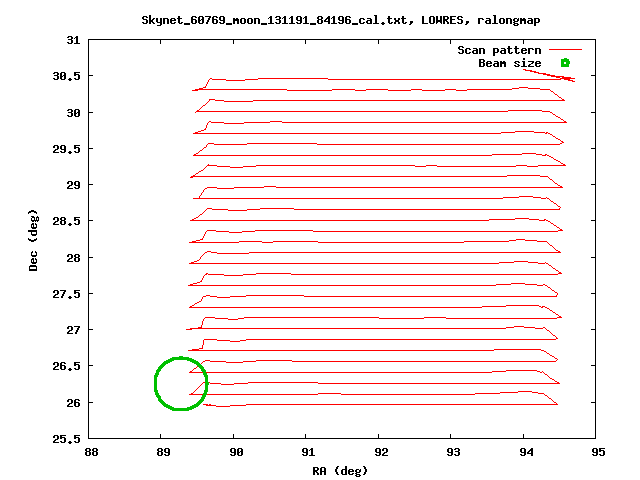Viewport: 640px width, 480px height.
Task: Click the Dec axis value 27.5
Action: [x=67, y=294]
